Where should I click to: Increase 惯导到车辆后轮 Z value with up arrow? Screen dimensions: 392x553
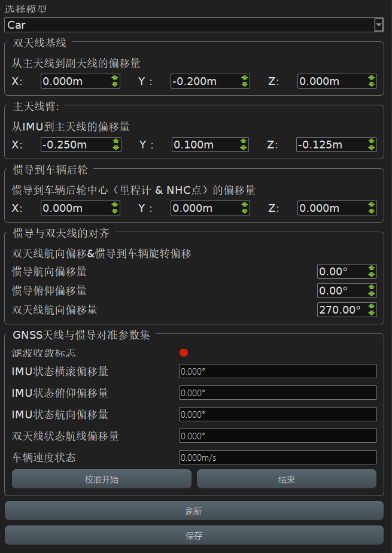pos(372,205)
